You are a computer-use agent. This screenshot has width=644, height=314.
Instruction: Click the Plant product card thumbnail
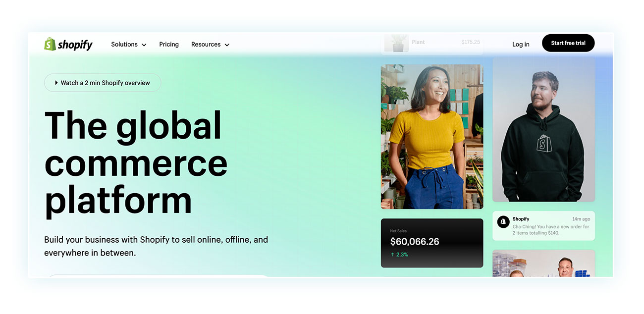(396, 43)
